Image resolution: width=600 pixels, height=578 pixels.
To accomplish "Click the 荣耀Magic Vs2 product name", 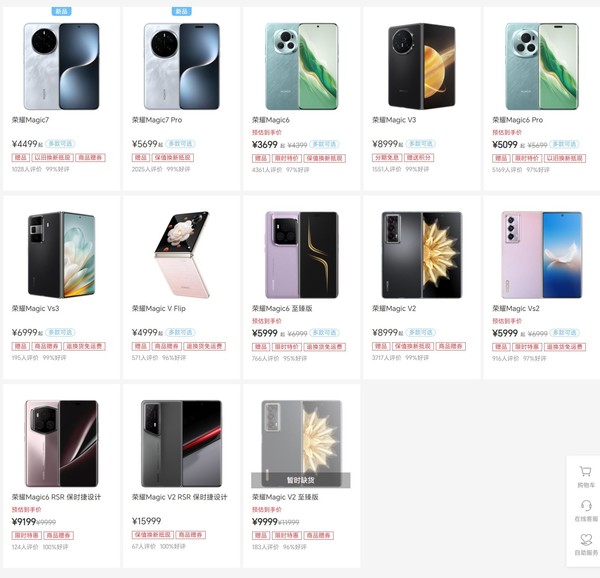I will [516, 308].
